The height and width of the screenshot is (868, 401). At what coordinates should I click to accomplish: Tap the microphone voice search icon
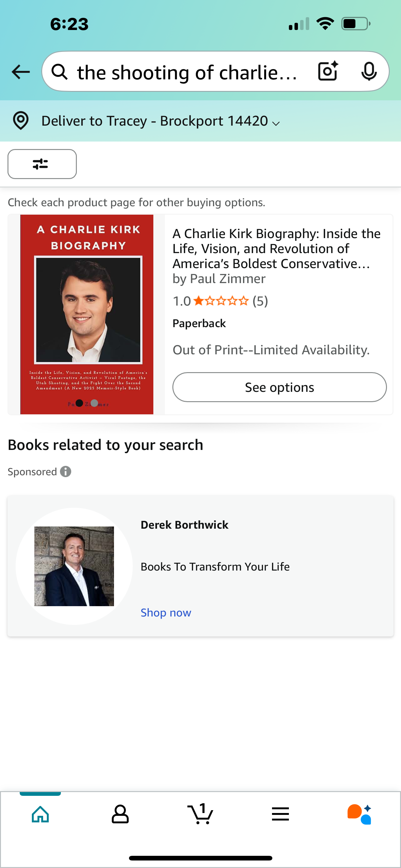[369, 71]
